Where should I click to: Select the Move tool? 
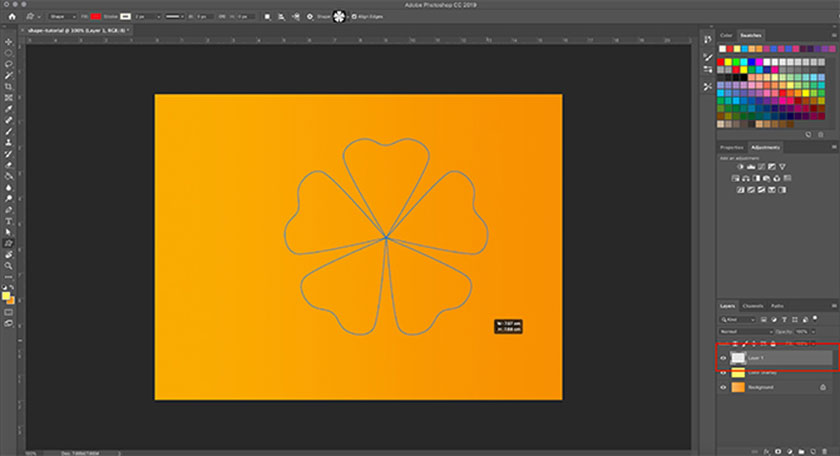pos(9,42)
